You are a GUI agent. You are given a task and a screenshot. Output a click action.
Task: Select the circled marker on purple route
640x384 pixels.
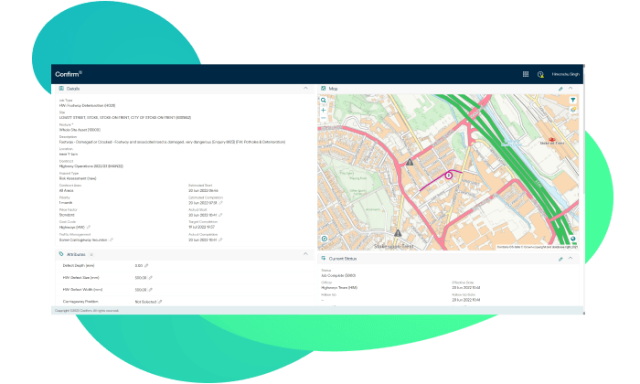(x=449, y=175)
